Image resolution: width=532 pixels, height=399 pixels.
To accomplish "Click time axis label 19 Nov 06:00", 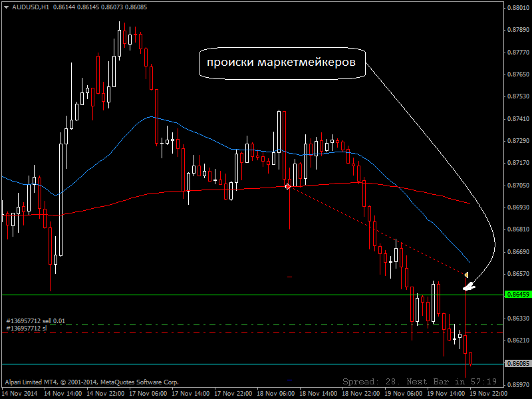I will (404, 394).
